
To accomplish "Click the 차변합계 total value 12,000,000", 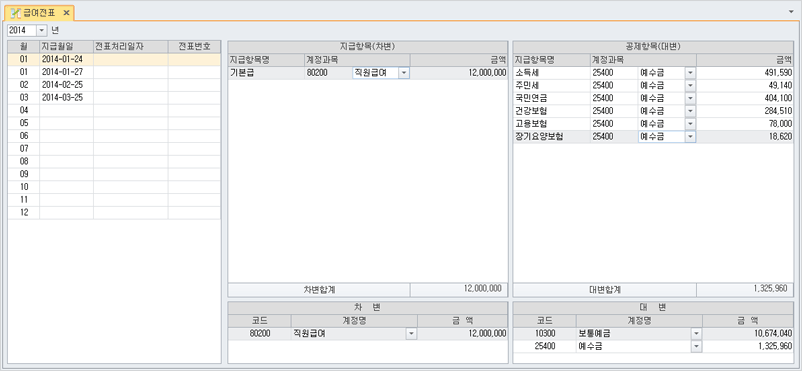I will coord(459,289).
